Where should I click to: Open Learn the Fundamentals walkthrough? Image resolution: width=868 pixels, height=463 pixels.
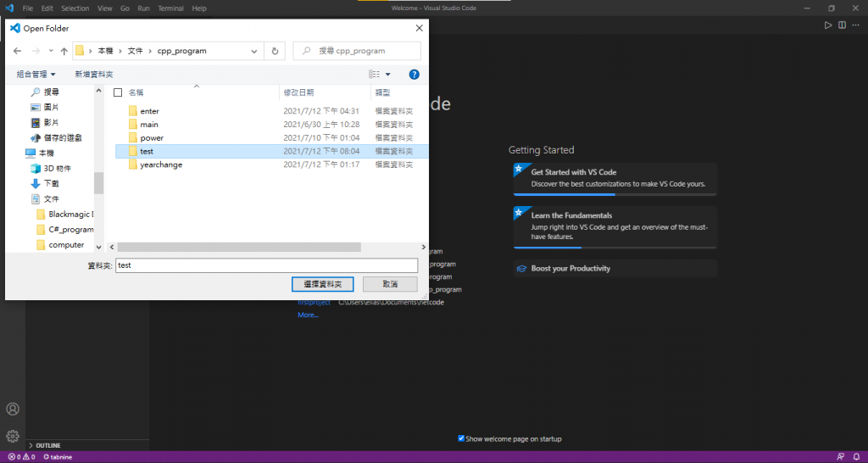[x=615, y=227]
